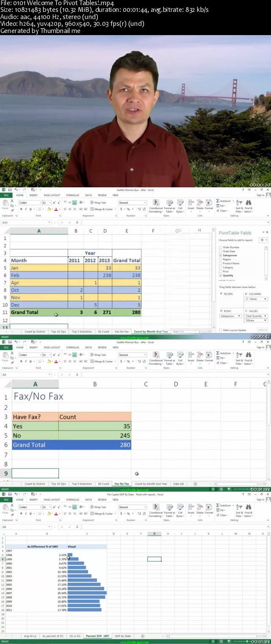Add a new sheet in the Per Capita GDP window
Screen dimensions: 271x644
(142, 636)
